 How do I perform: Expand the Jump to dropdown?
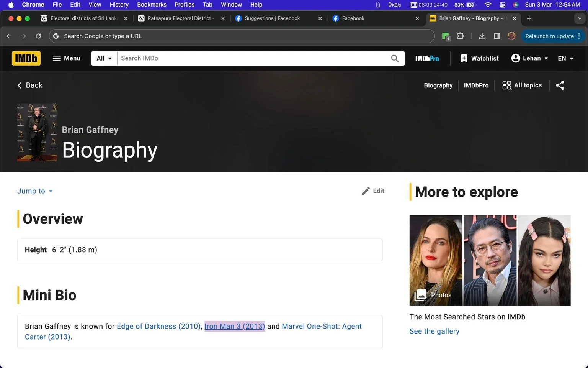35,191
